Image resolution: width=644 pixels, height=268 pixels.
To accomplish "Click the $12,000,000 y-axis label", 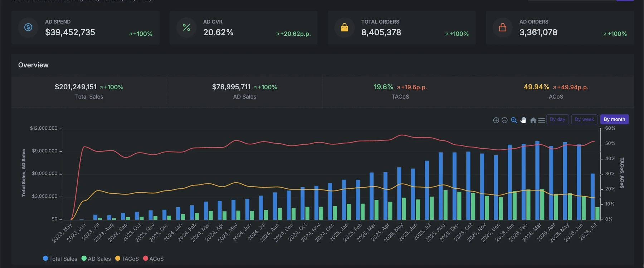I will (44, 128).
